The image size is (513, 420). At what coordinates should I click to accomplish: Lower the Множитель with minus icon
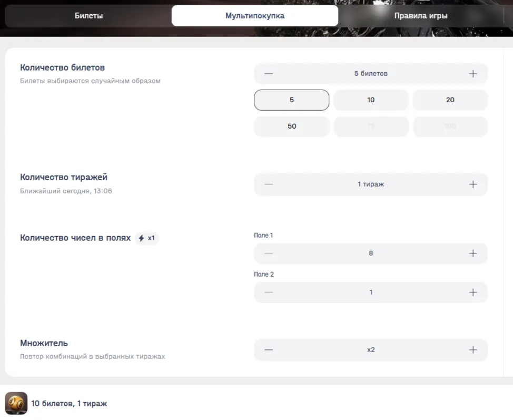(269, 350)
